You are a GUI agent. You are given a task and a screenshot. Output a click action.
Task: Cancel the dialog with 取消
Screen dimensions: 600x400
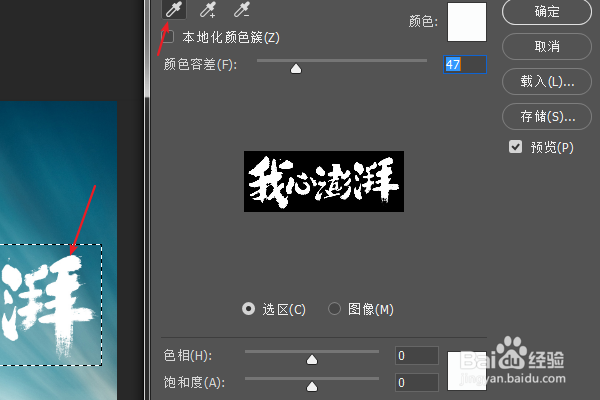(547, 47)
